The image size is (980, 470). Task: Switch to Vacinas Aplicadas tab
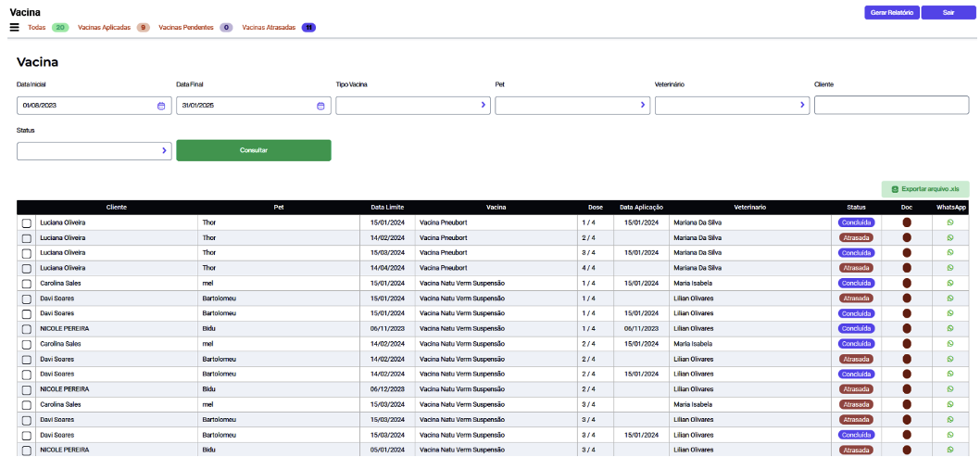click(x=106, y=28)
